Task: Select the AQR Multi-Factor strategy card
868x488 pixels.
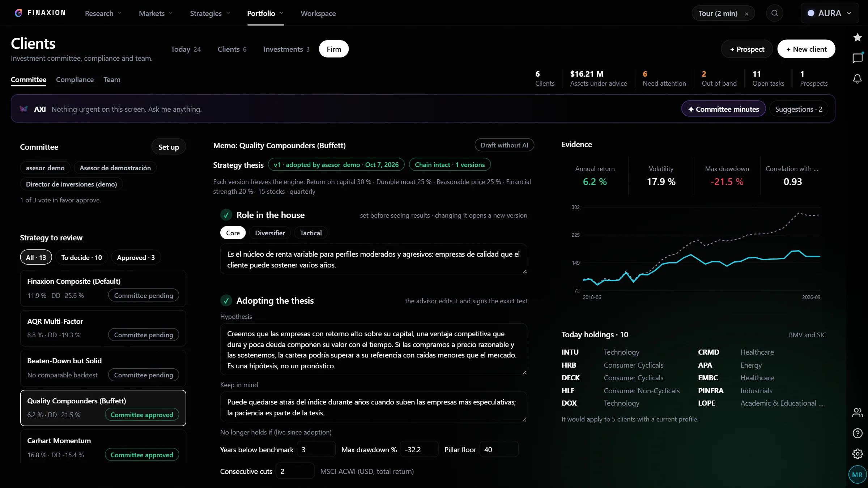Action: (103, 328)
